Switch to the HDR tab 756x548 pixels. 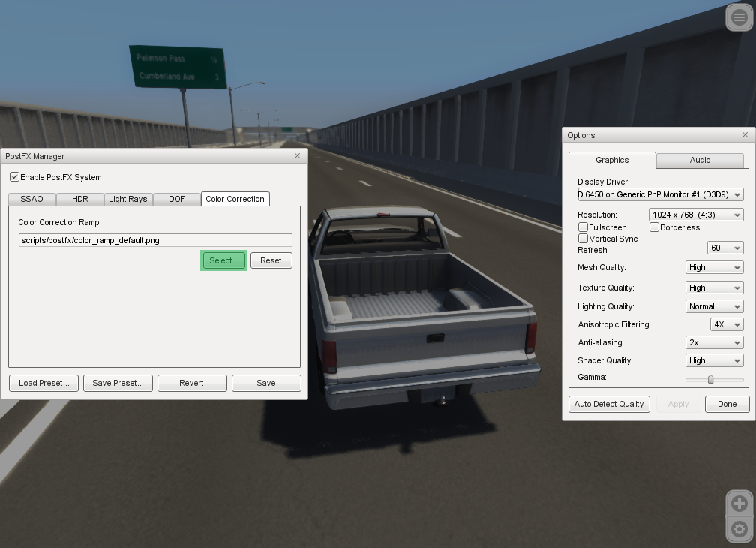coord(80,199)
